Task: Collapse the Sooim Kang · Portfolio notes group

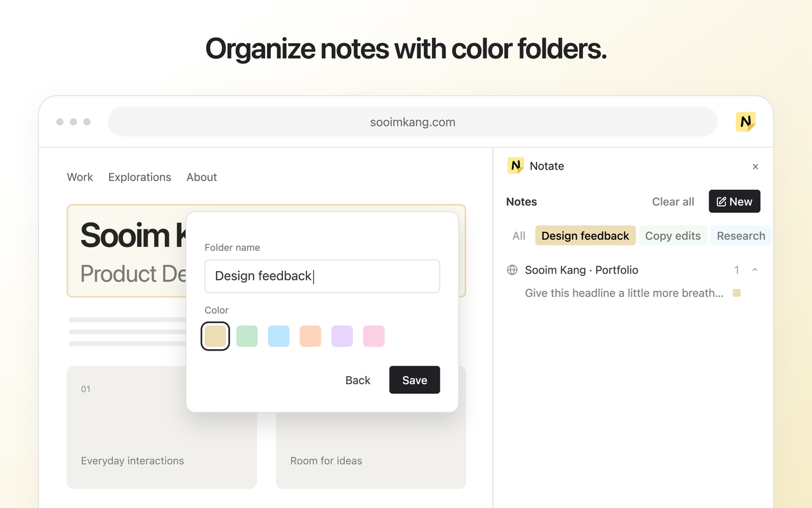Action: (x=755, y=270)
